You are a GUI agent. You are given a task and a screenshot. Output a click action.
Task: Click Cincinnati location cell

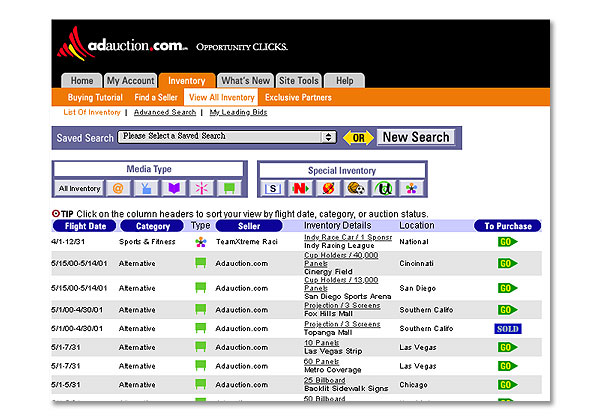(416, 263)
